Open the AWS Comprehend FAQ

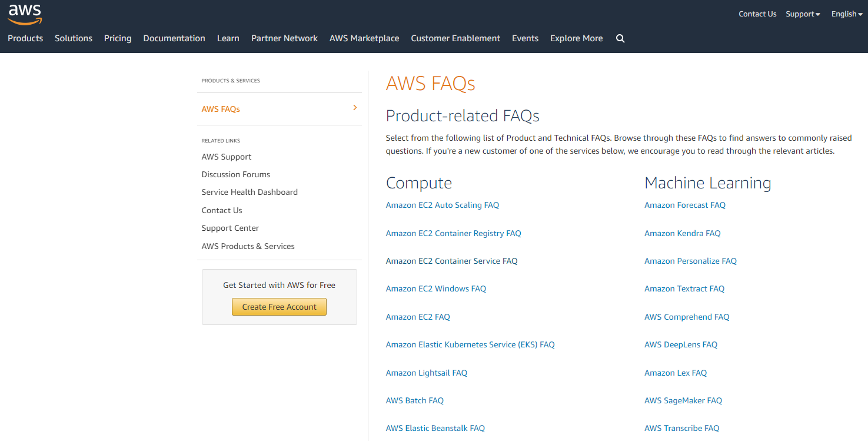(687, 317)
